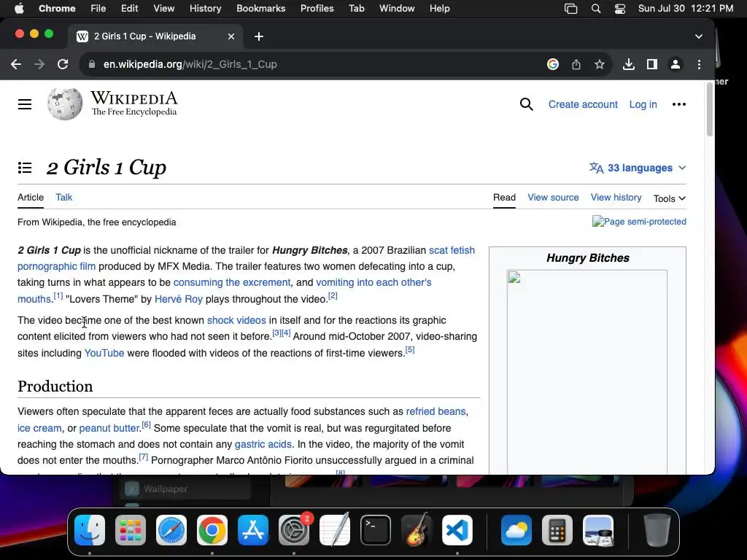This screenshot has height=560, width=747.
Task: Open Launchpad from the dock
Action: coord(131,531)
